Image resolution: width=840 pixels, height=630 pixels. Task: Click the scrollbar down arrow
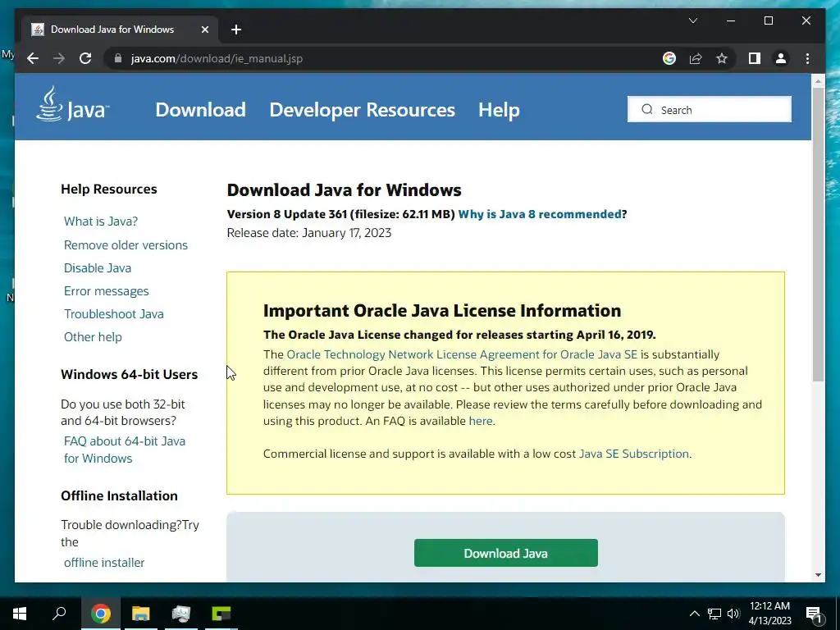tap(818, 575)
